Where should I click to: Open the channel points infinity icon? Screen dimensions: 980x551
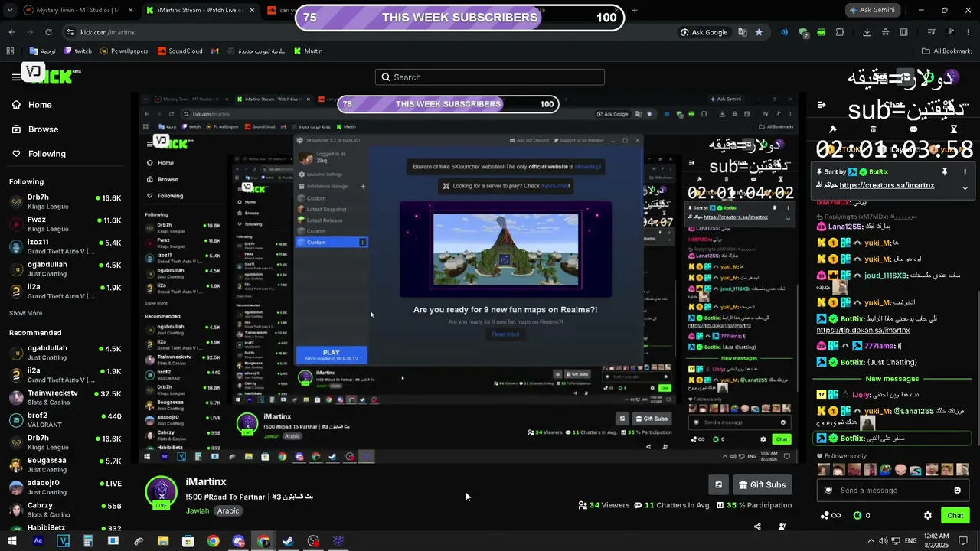[x=831, y=516]
